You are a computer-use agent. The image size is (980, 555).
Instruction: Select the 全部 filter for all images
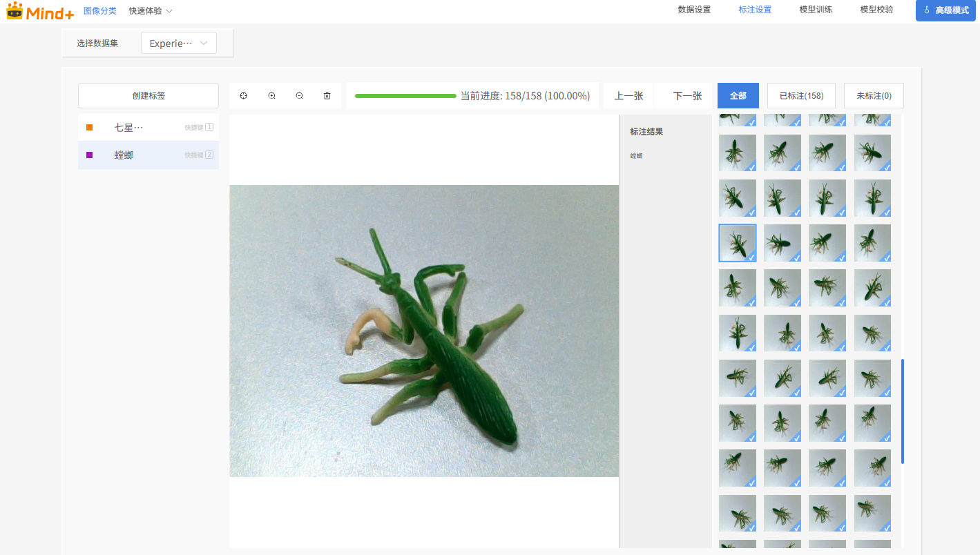click(x=738, y=96)
